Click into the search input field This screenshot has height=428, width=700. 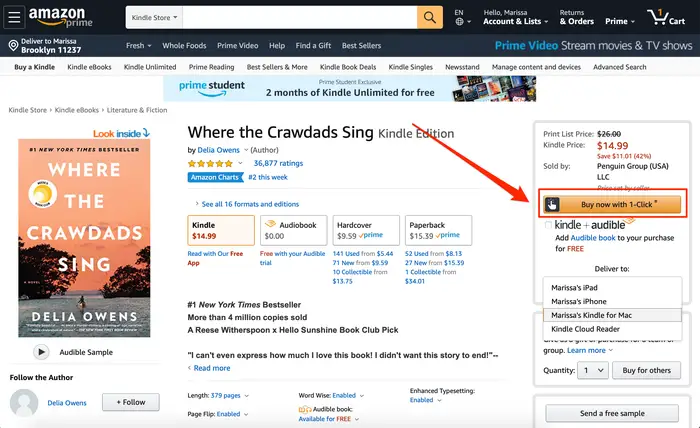(300, 17)
